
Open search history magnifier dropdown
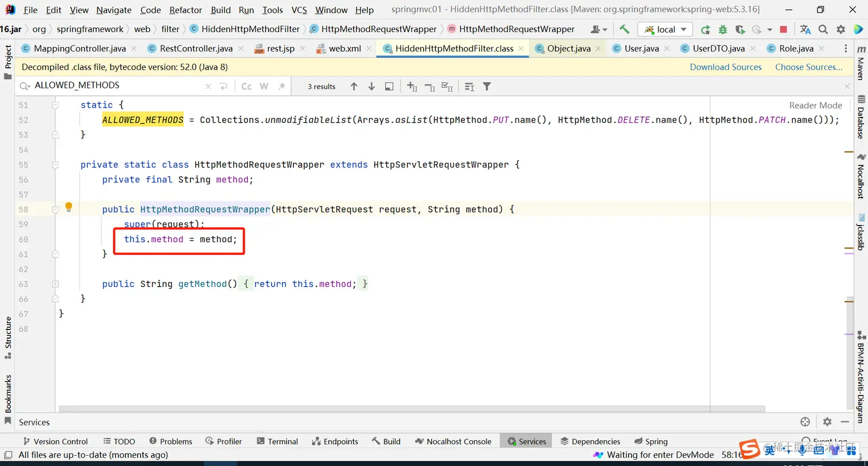[x=25, y=86]
